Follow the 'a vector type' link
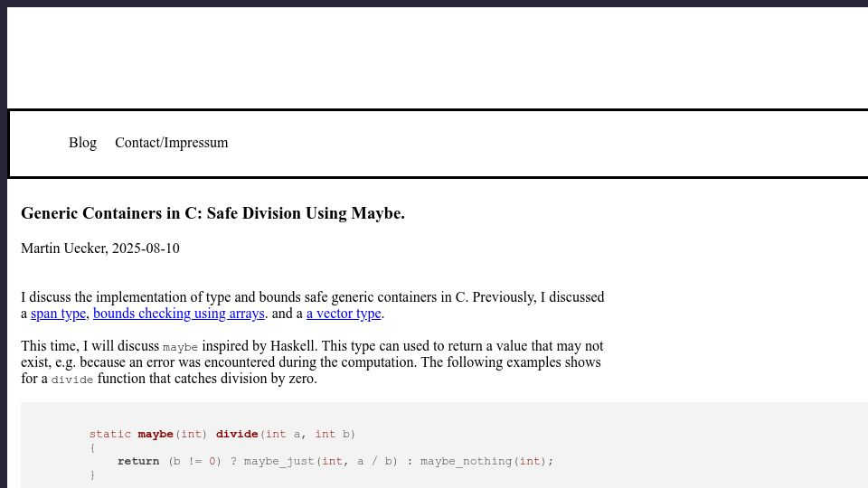Image resolution: width=868 pixels, height=488 pixels. point(344,314)
